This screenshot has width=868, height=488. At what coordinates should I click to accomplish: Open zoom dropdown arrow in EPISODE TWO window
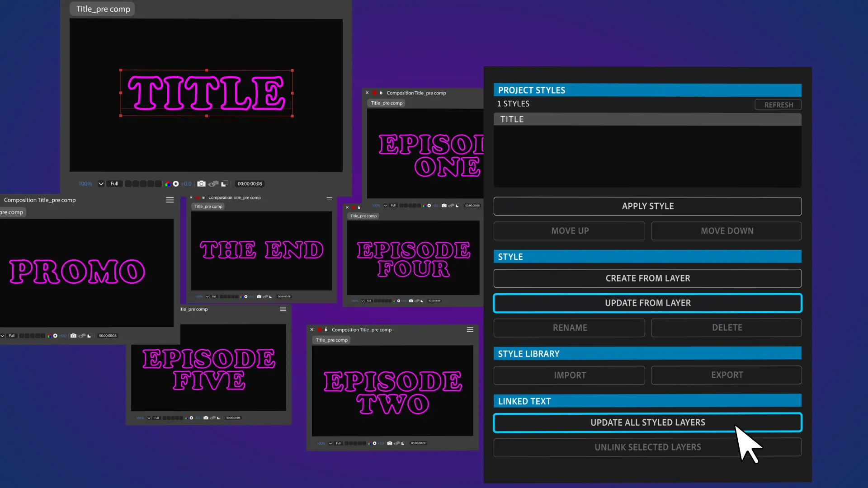(x=330, y=443)
